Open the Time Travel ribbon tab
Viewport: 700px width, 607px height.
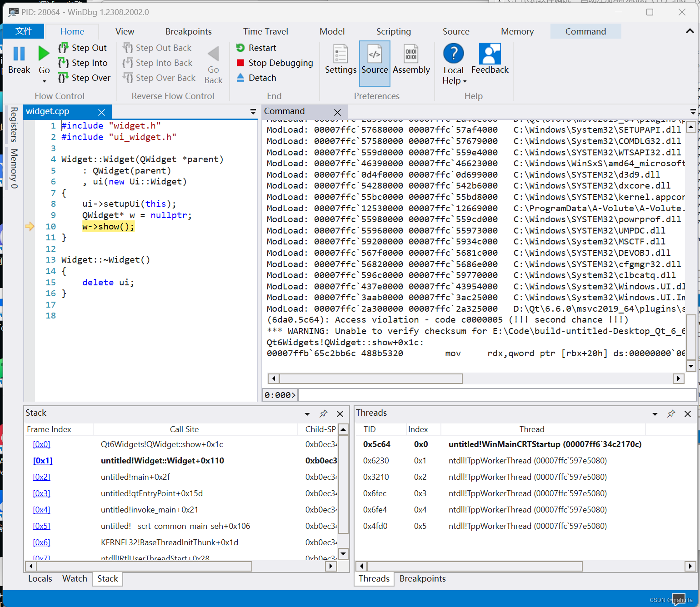pyautogui.click(x=265, y=31)
